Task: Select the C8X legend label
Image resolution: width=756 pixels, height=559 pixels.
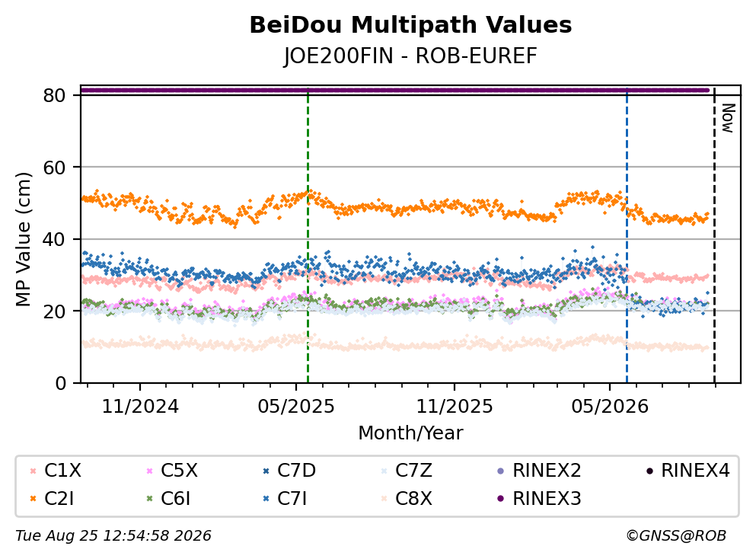Action: point(413,498)
